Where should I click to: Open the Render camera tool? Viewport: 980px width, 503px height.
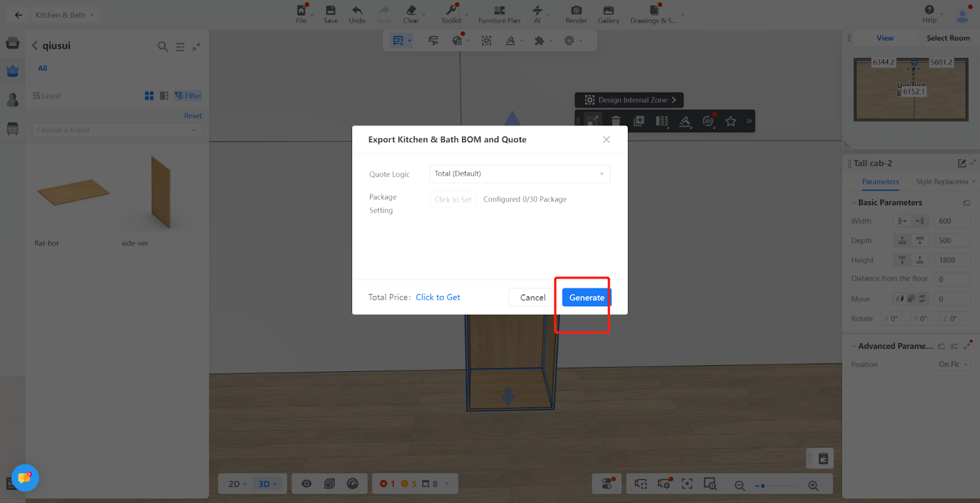pyautogui.click(x=576, y=14)
